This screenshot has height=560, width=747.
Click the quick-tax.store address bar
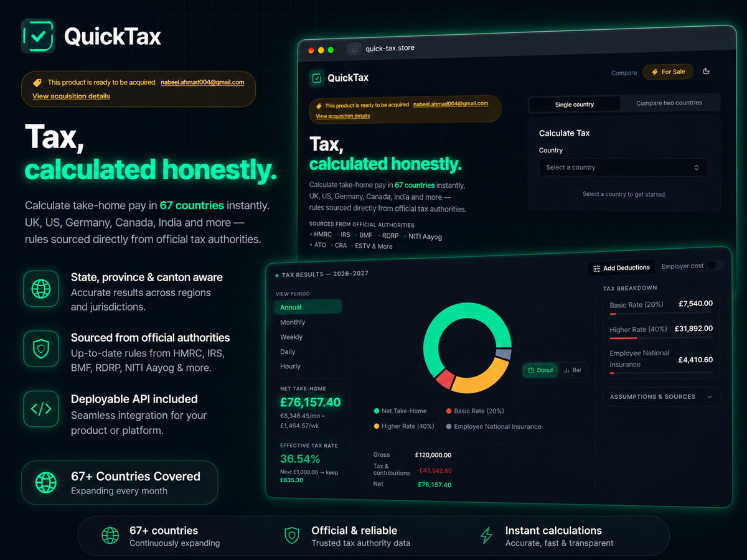(390, 49)
